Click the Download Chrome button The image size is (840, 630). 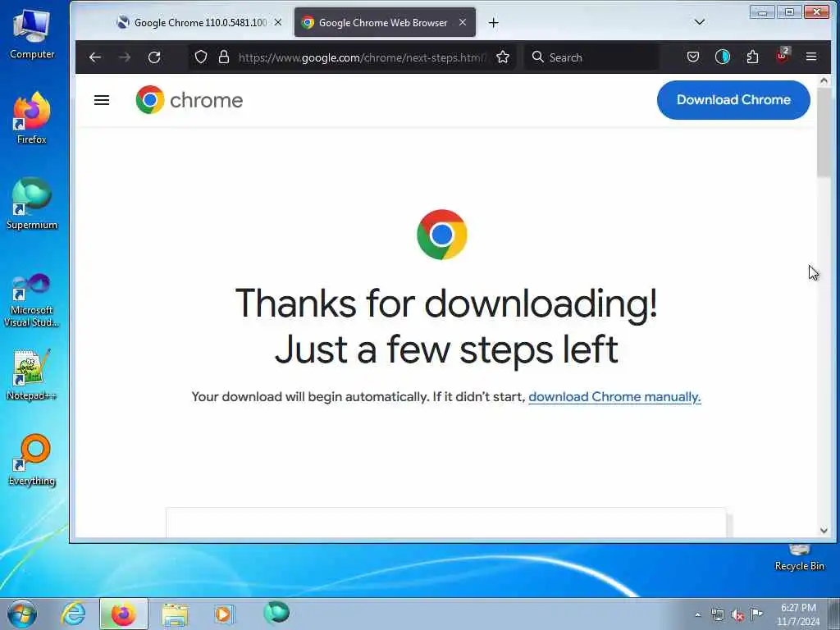[x=733, y=99]
